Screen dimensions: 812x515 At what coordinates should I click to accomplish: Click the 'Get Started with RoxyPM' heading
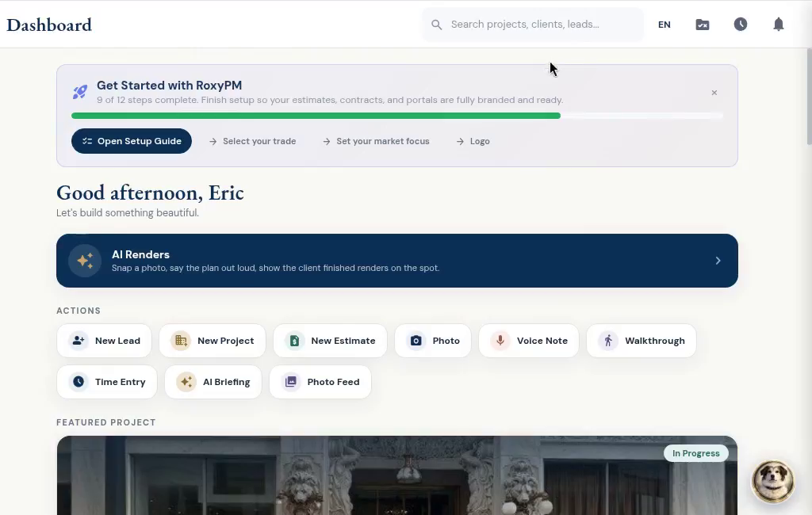pyautogui.click(x=170, y=86)
